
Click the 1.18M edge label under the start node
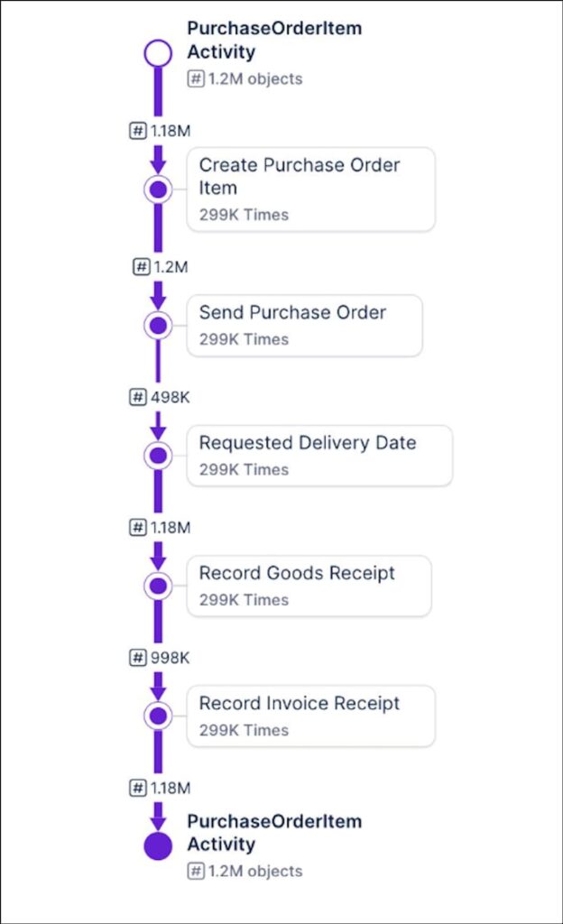pyautogui.click(x=161, y=131)
